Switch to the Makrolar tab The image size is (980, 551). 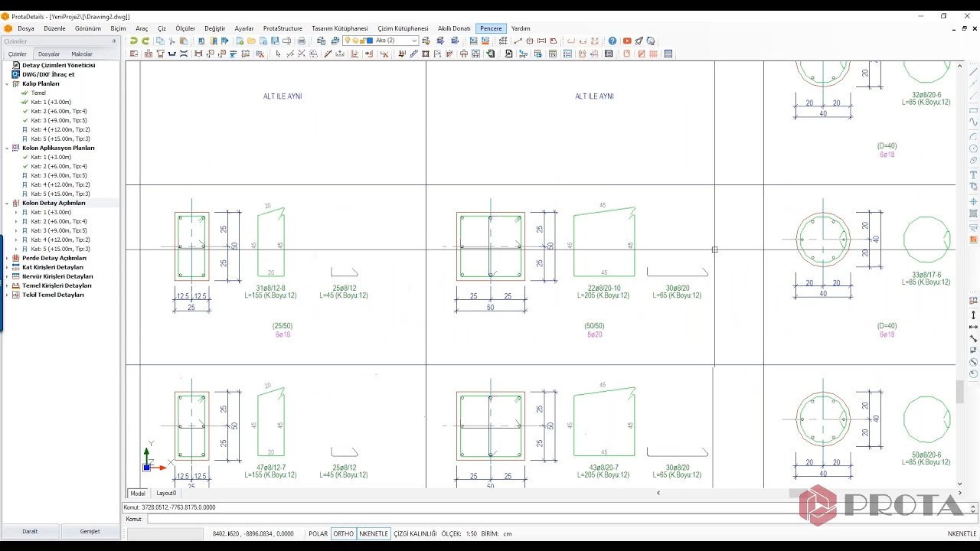(82, 54)
